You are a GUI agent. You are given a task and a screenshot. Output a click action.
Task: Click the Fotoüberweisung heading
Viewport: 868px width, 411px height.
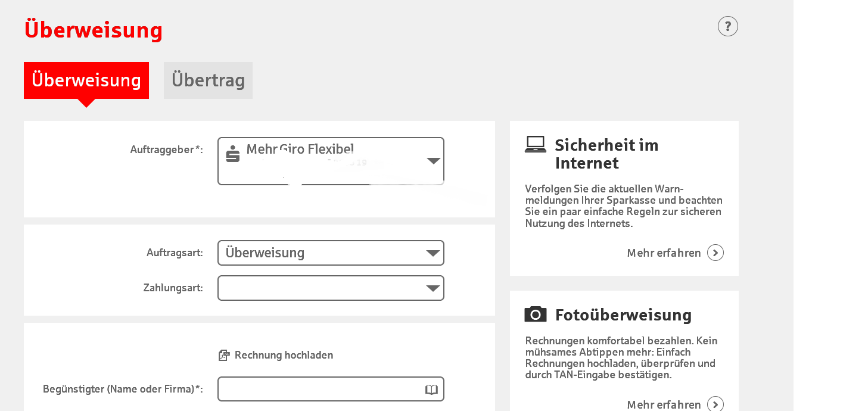click(623, 315)
